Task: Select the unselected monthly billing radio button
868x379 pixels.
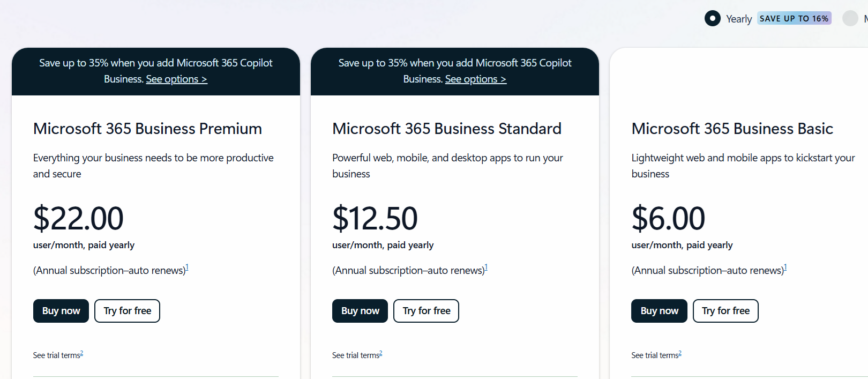Action: pyautogui.click(x=850, y=19)
